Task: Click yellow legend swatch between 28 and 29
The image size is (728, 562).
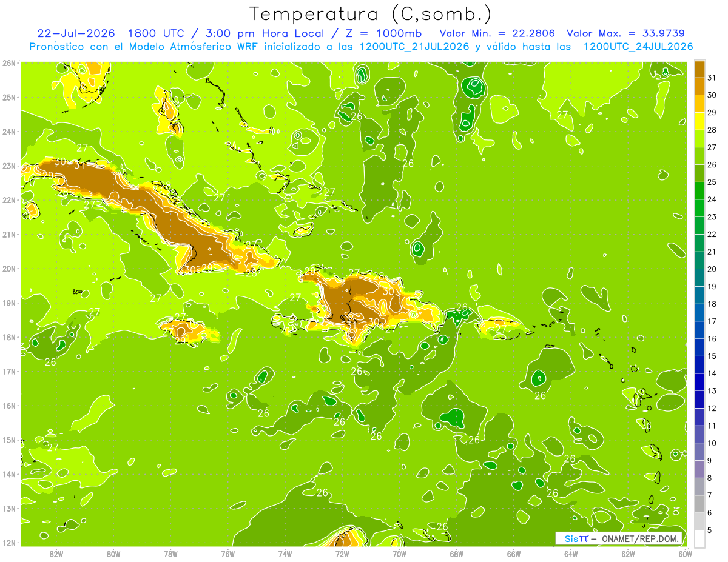Action: [x=699, y=121]
